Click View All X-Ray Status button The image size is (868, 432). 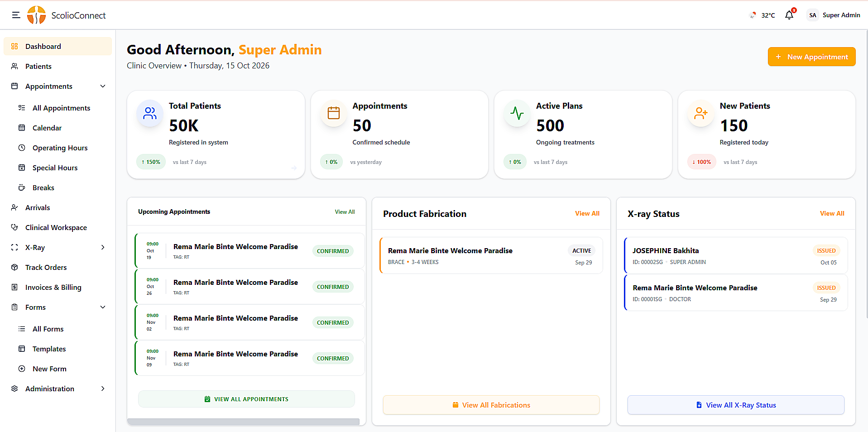pyautogui.click(x=736, y=405)
